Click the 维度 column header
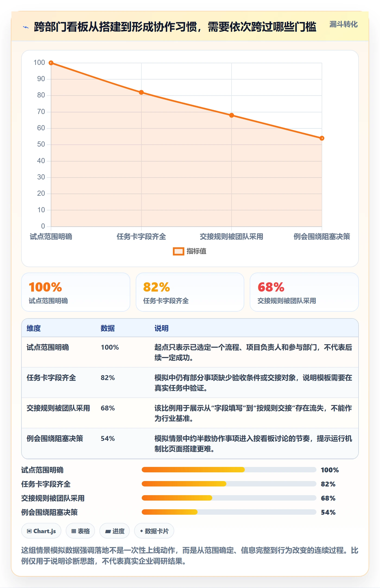This screenshot has width=380, height=588. pos(34,328)
